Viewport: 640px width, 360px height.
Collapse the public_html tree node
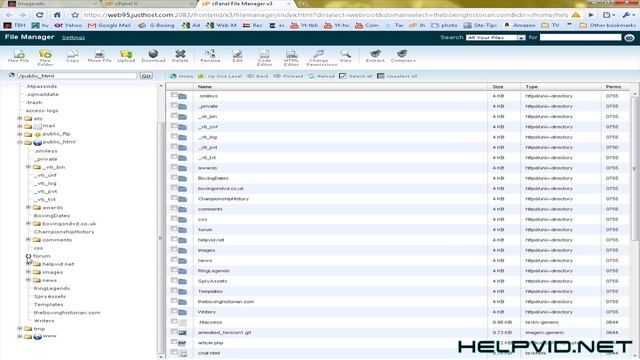point(20,142)
